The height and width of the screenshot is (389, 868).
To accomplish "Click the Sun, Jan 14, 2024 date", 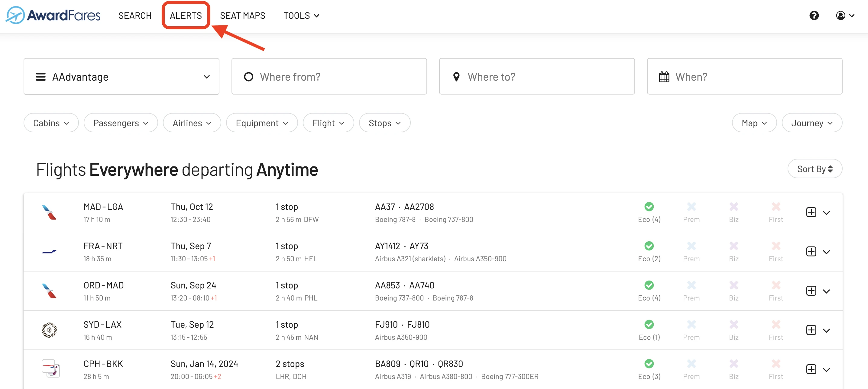I will pos(204,364).
